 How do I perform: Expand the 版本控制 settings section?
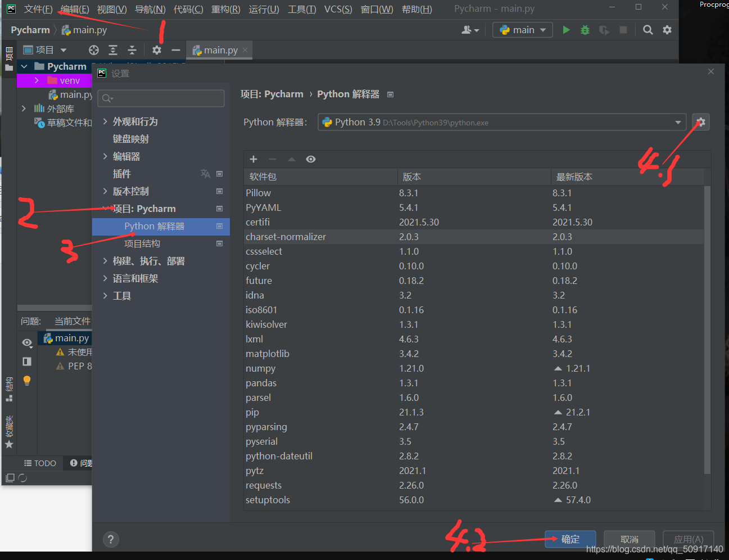105,191
